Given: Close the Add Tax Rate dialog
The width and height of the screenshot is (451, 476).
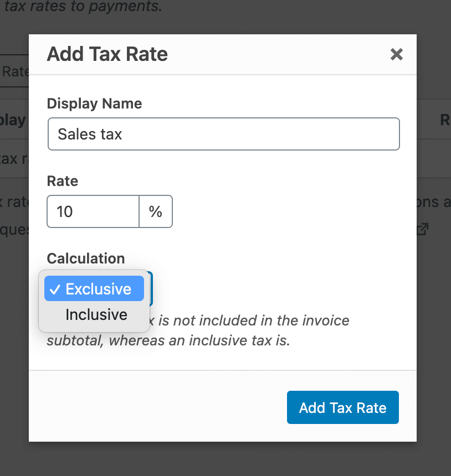Looking at the screenshot, I should tap(396, 54).
